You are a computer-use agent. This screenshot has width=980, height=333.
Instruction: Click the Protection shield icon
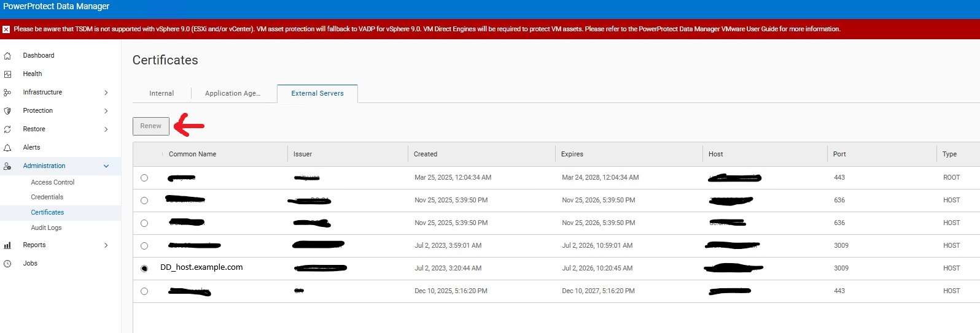pos(7,111)
